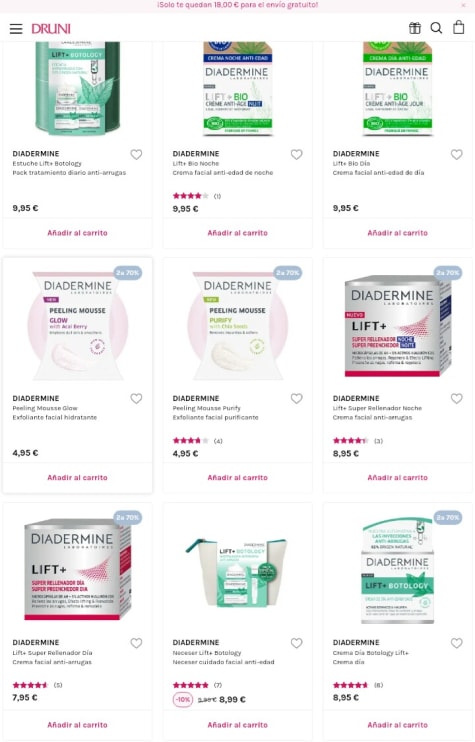Open the shopping bag cart icon
The height and width of the screenshot is (742, 475).
458,27
